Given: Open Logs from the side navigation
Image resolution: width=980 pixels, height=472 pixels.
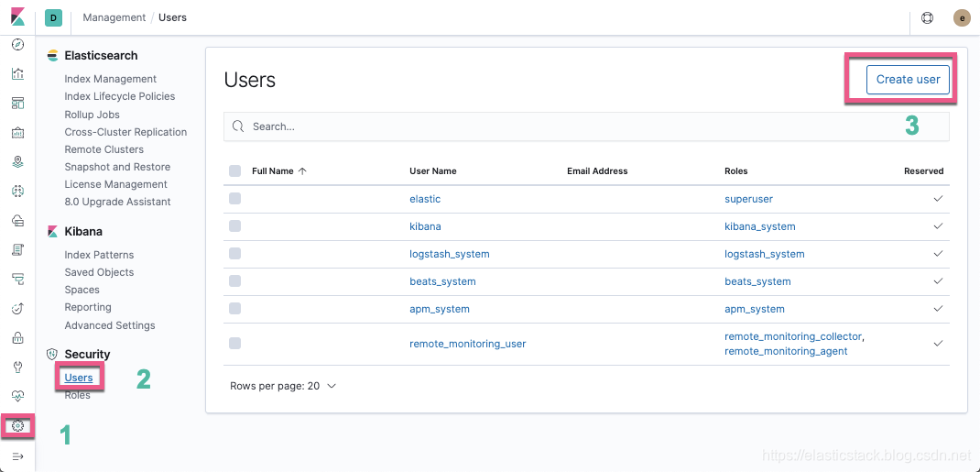Looking at the screenshot, I should point(18,250).
